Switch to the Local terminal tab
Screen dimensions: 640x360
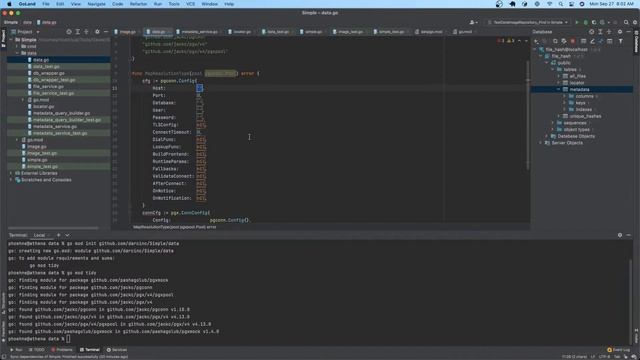click(x=40, y=235)
